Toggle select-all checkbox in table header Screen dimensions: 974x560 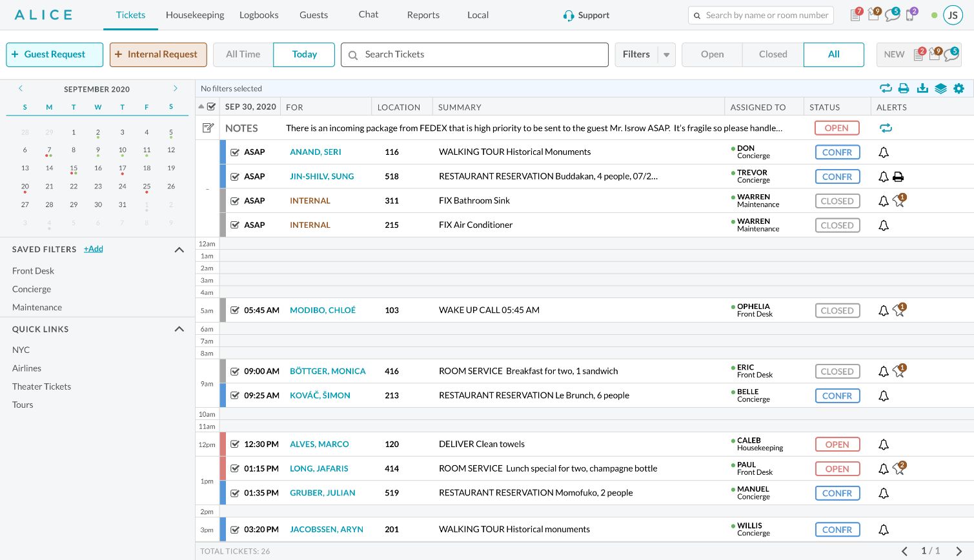coord(211,107)
